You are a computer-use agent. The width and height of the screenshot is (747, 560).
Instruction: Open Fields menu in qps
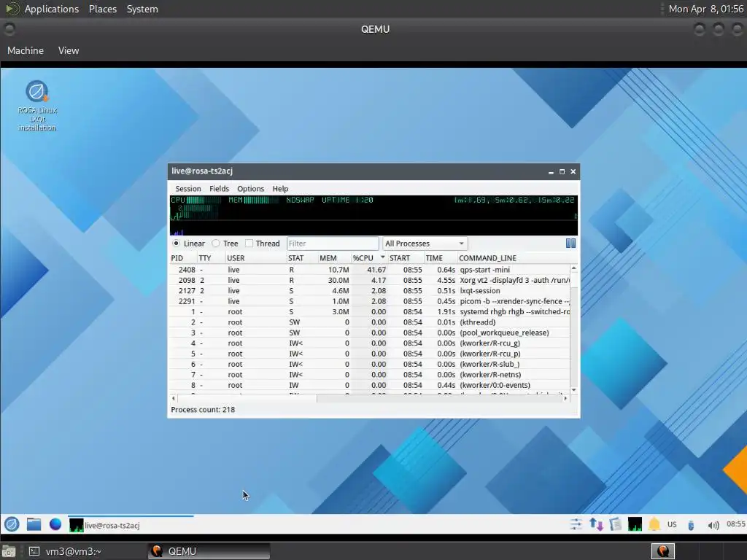[x=219, y=189]
